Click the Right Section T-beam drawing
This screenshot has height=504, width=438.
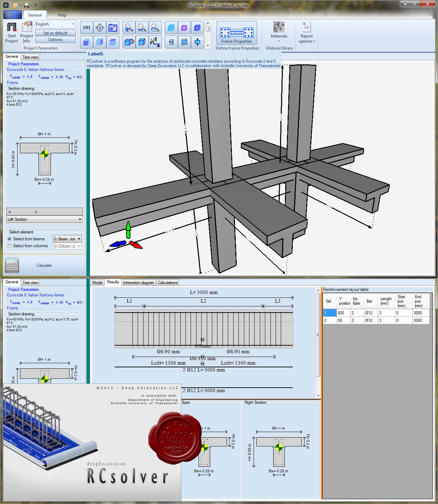279,452
